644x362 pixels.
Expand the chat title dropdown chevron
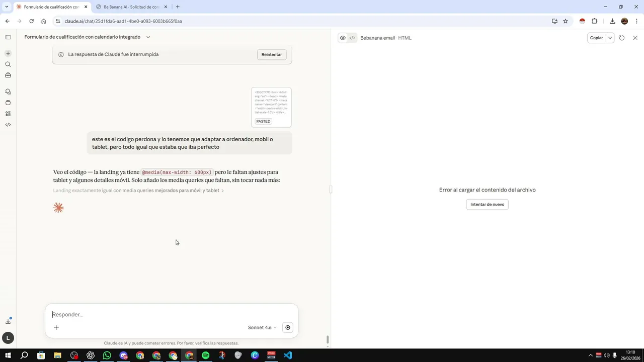pyautogui.click(x=148, y=37)
